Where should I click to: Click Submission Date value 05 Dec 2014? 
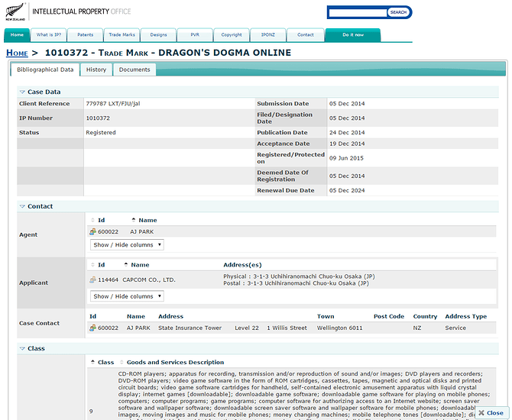(347, 104)
